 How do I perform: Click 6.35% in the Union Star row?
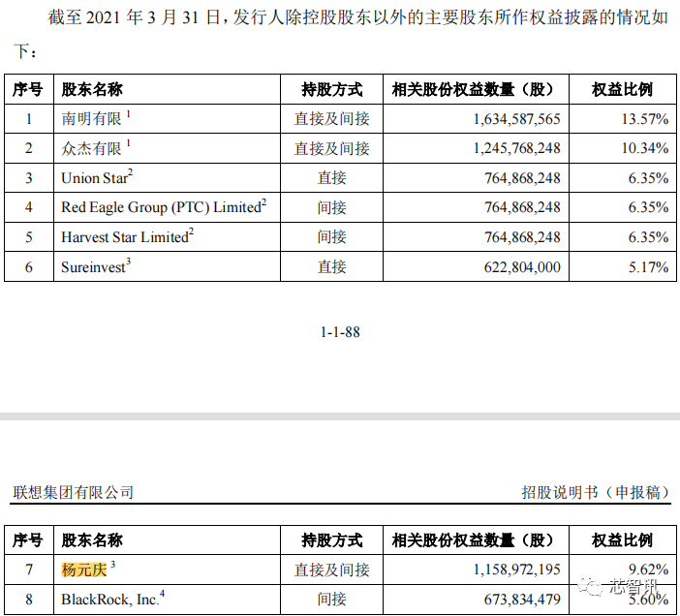(648, 178)
